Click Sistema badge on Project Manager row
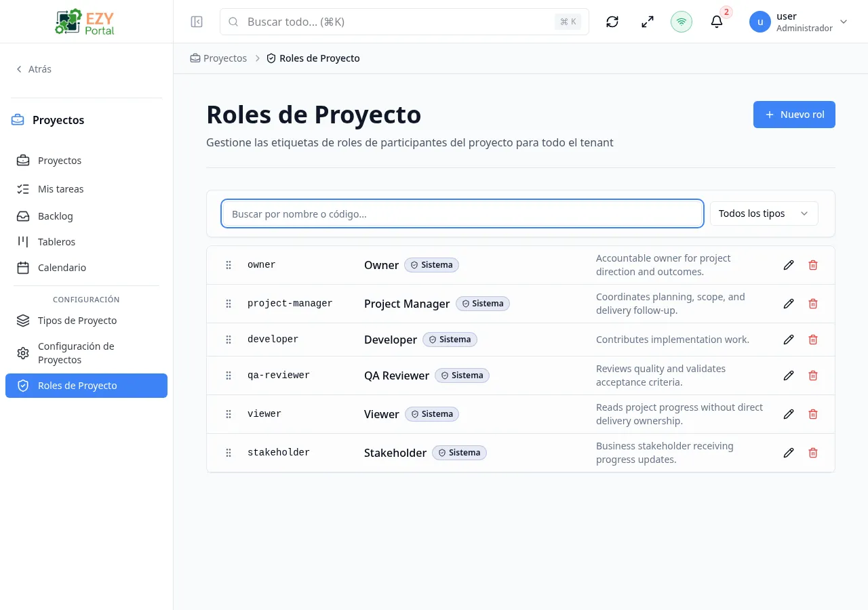The width and height of the screenshot is (868, 610). pos(483,304)
